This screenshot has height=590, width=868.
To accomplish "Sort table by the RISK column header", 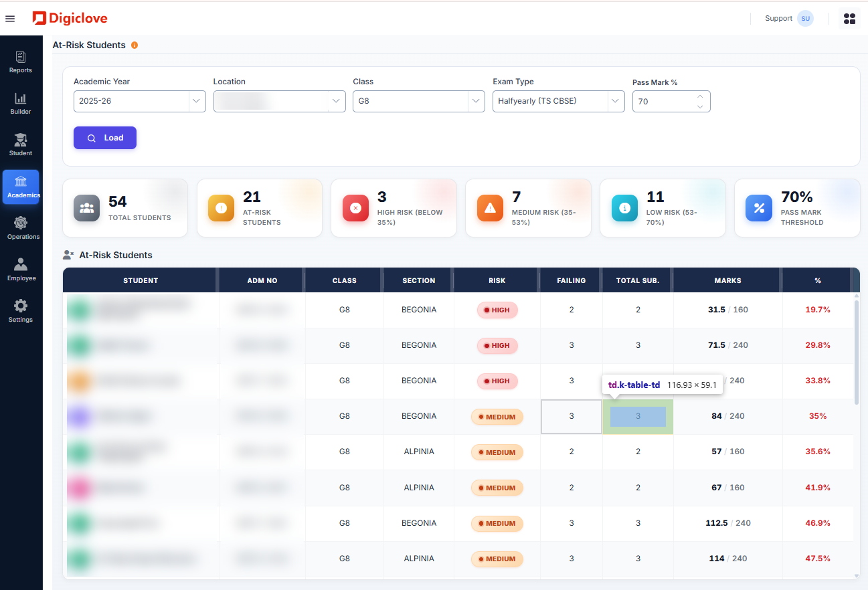I will coord(497,280).
